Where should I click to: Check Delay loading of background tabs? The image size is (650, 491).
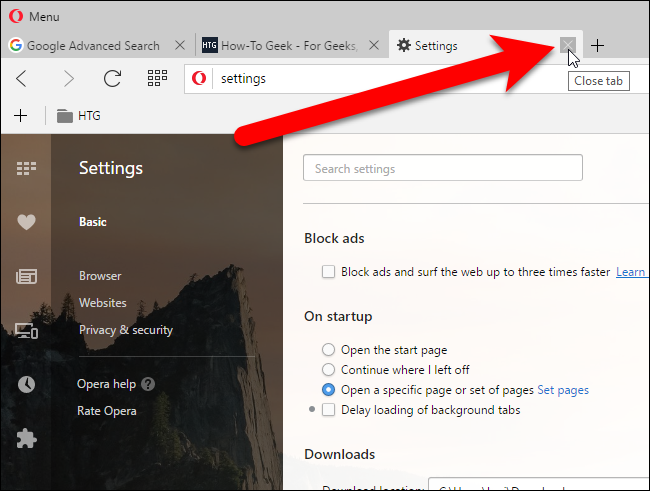tap(328, 410)
